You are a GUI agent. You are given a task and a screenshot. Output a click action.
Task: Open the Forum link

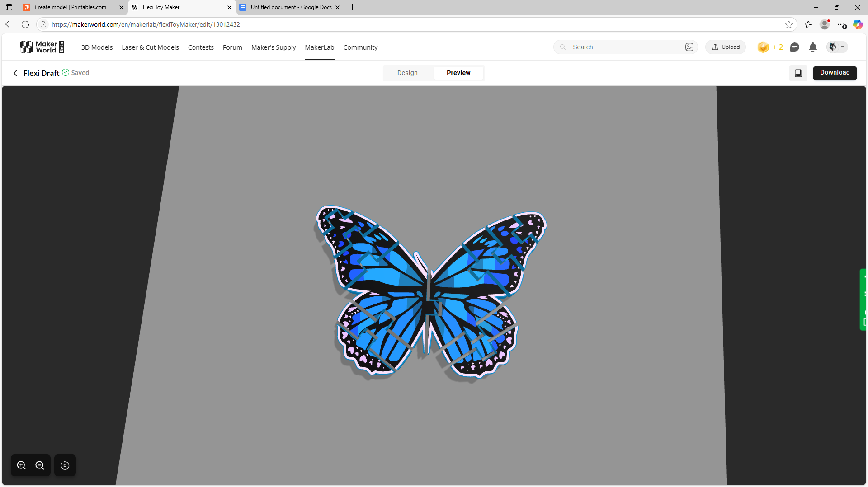[x=232, y=47]
